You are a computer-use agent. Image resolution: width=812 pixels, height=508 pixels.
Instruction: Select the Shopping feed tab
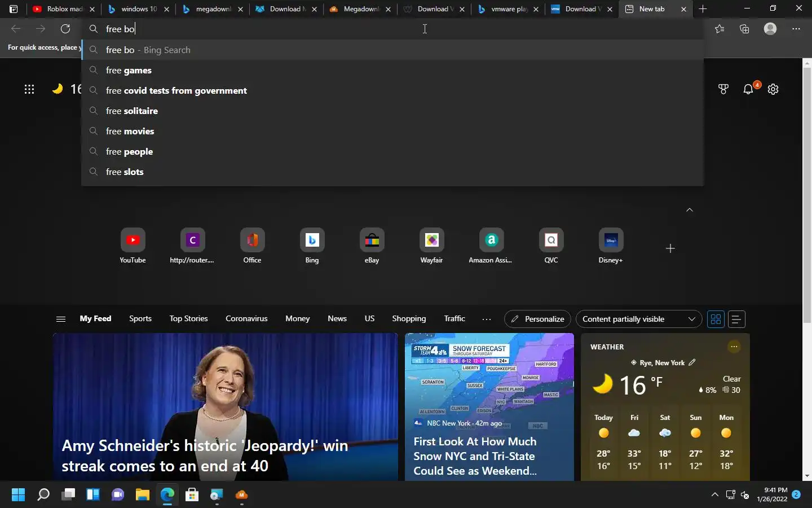409,318
